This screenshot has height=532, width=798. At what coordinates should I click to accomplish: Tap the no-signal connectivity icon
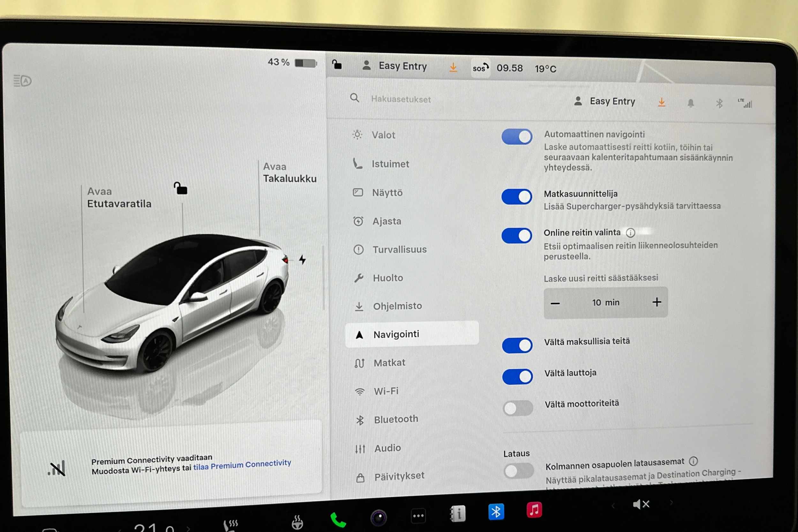click(x=57, y=469)
